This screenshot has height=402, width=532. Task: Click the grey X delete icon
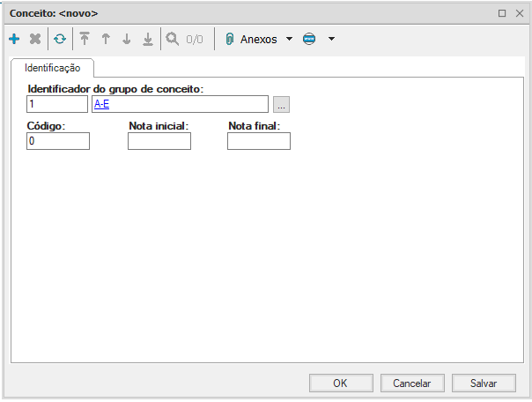(x=35, y=40)
